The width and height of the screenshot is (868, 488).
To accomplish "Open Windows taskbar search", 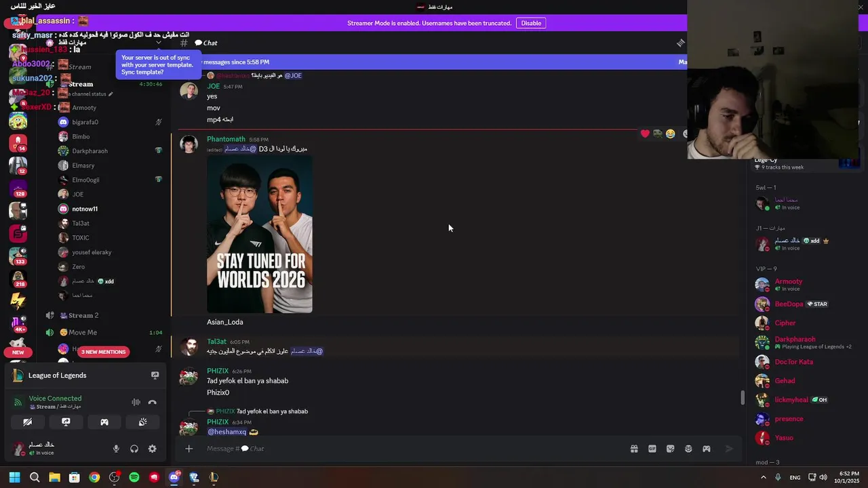I will 35,477.
